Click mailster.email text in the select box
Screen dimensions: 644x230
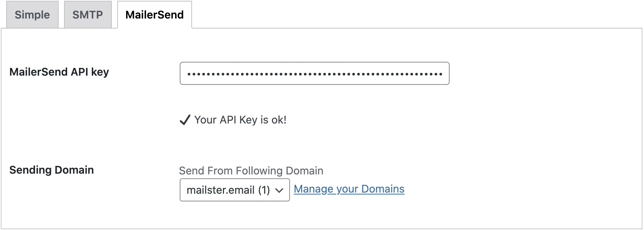(x=221, y=190)
